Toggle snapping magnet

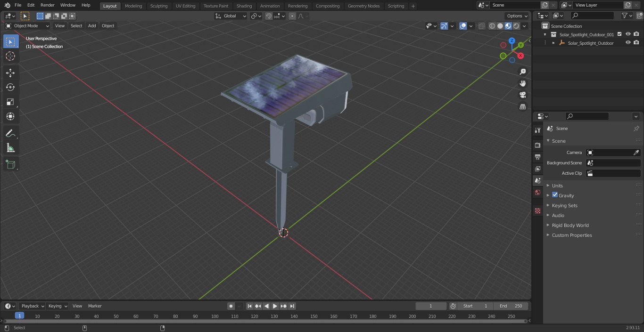pyautogui.click(x=269, y=16)
